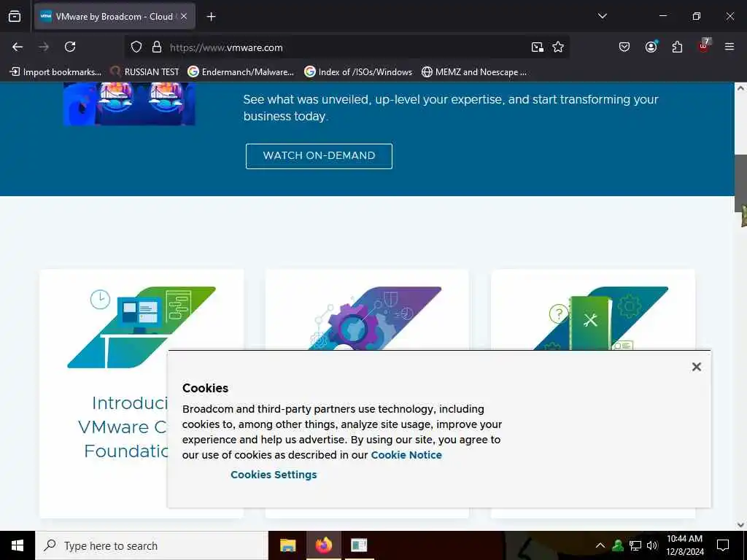Click the scrollbar down arrow
The height and width of the screenshot is (560, 747).
[740, 525]
